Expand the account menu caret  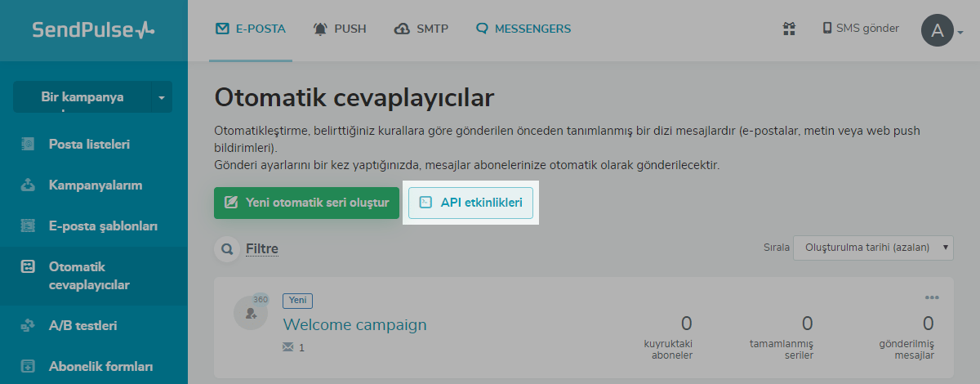[960, 33]
